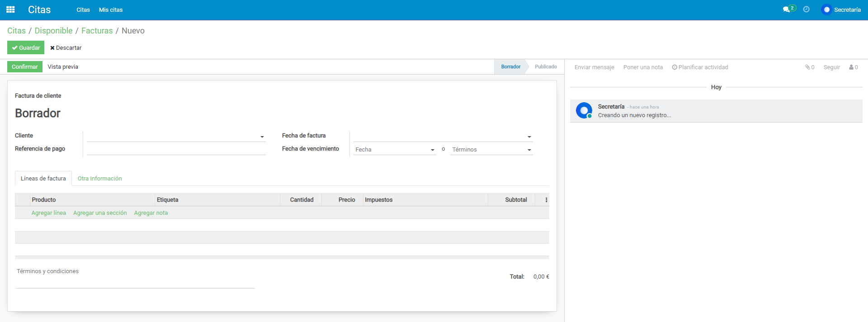Click the Referencia de pago input field

(176, 149)
